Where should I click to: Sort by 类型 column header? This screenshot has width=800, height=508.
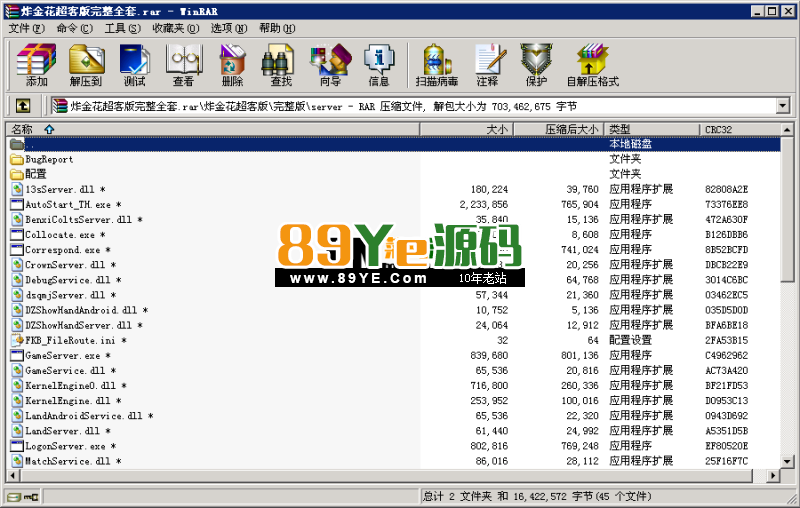[x=652, y=130]
